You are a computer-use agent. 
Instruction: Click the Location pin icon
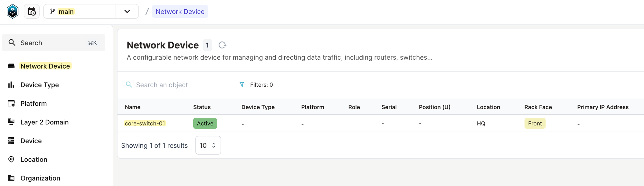(11, 160)
